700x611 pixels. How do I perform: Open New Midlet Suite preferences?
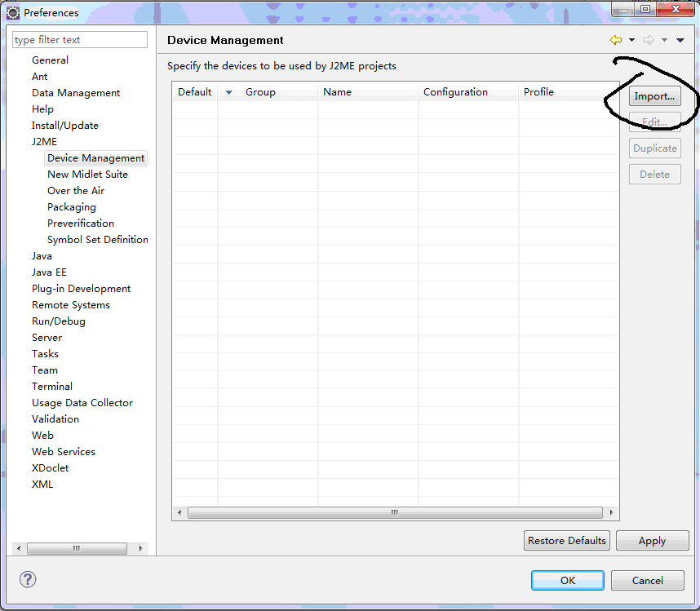87,174
